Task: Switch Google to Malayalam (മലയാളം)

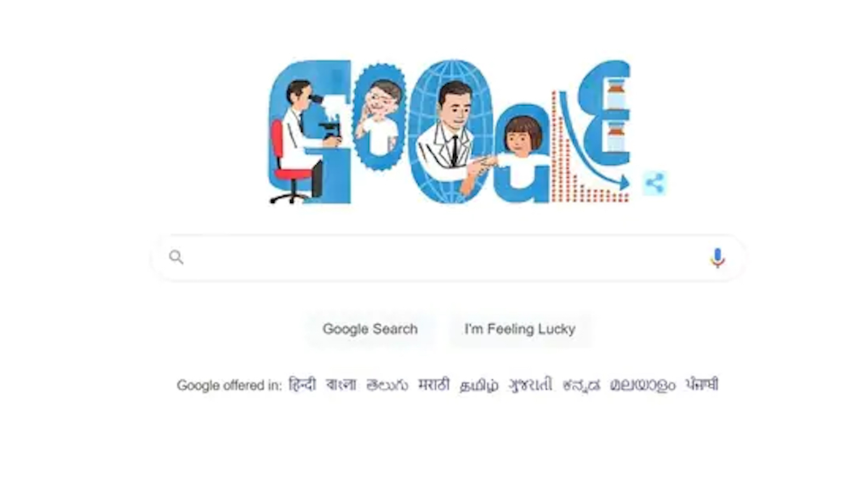Action: tap(643, 385)
